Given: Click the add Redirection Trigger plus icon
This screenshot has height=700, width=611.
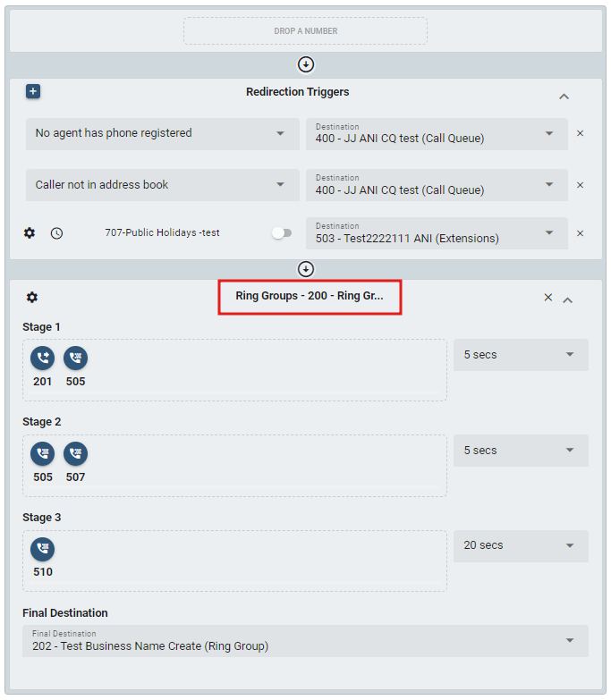Looking at the screenshot, I should pyautogui.click(x=33, y=91).
